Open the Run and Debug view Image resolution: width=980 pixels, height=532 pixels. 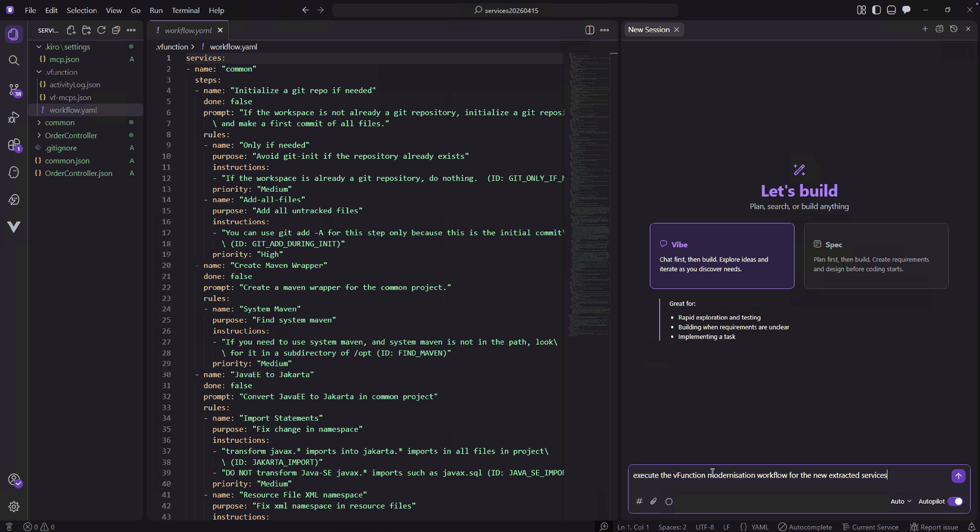14,117
